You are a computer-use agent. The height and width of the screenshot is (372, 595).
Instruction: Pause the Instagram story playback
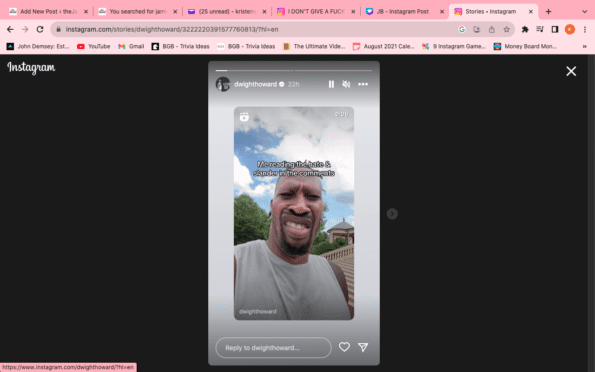pyautogui.click(x=331, y=84)
